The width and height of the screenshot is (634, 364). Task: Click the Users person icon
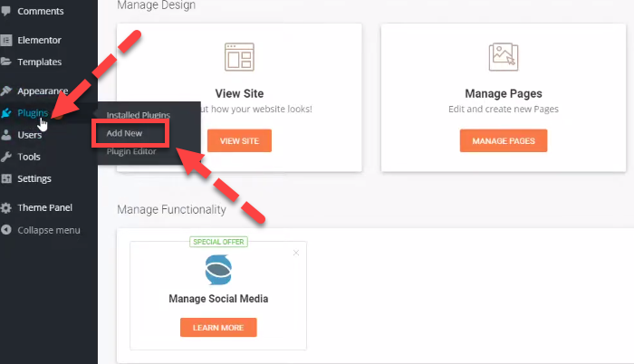coord(6,135)
